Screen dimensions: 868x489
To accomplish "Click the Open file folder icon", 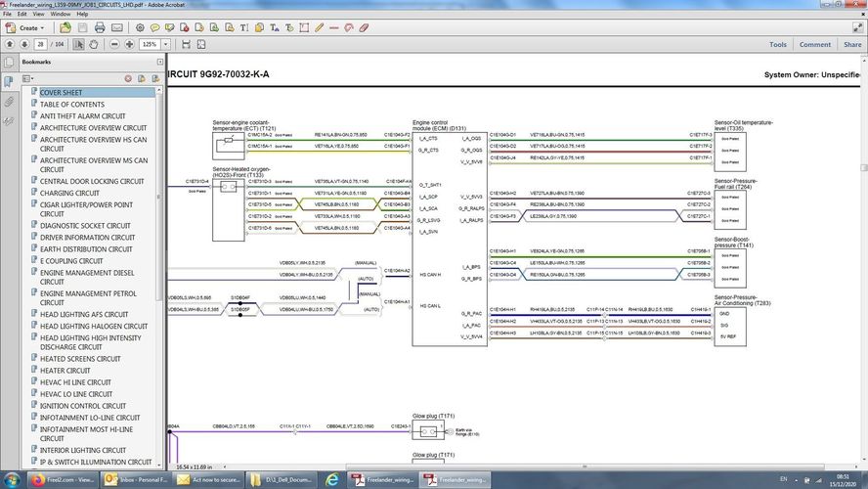I will coord(65,27).
